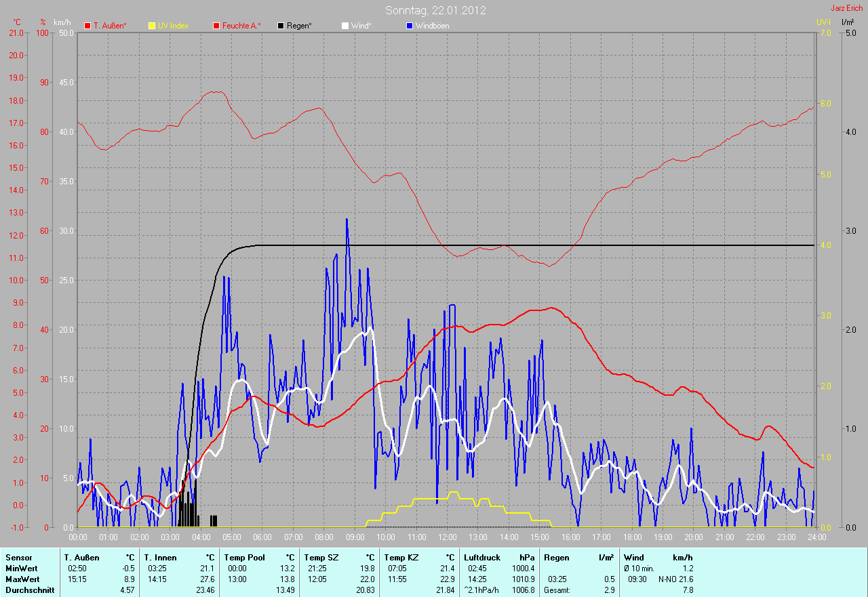Click the yellow UV Index legend square
This screenshot has height=597, width=868.
(152, 26)
